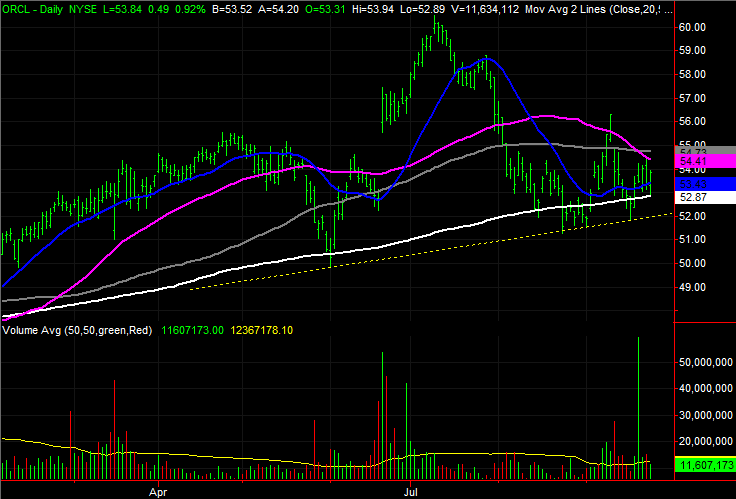Click the 0.92% percent change value
Viewport: 736px width, 499px height.
[x=190, y=9]
